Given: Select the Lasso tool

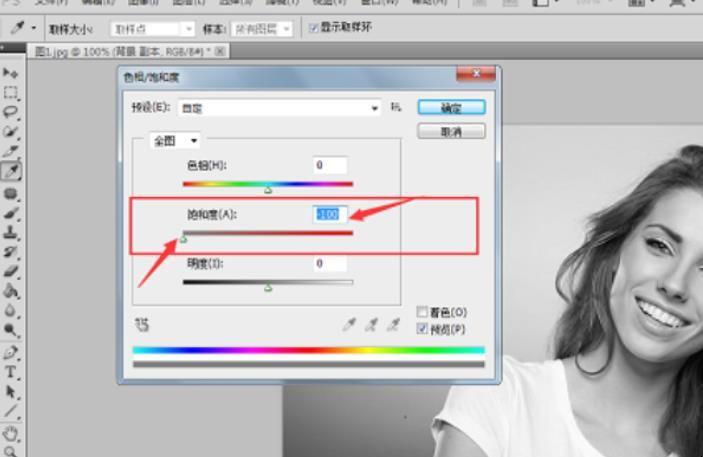Looking at the screenshot, I should (x=11, y=112).
